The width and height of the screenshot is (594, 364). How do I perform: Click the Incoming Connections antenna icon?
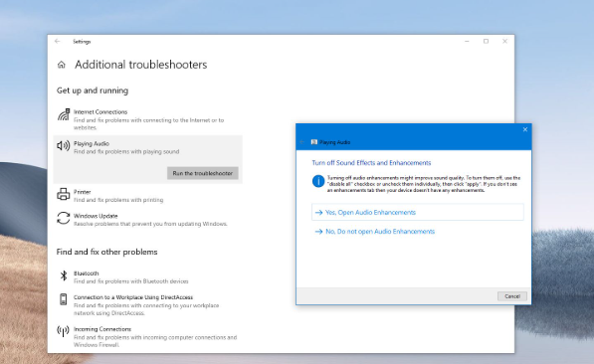(63, 331)
